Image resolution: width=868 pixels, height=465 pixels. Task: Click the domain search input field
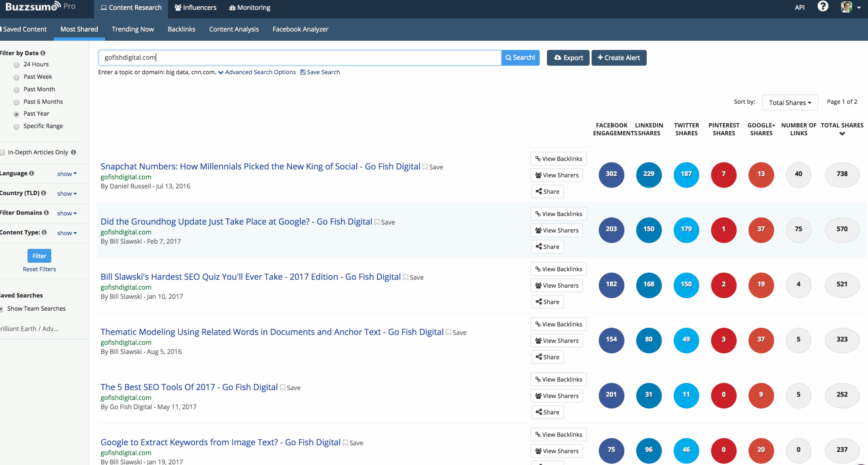(300, 58)
